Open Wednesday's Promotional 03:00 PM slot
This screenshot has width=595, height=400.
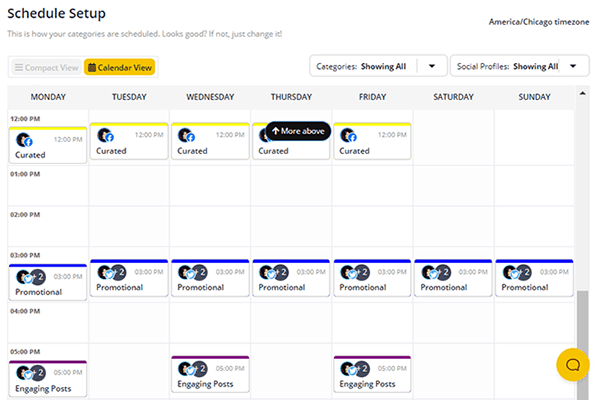tap(210, 278)
